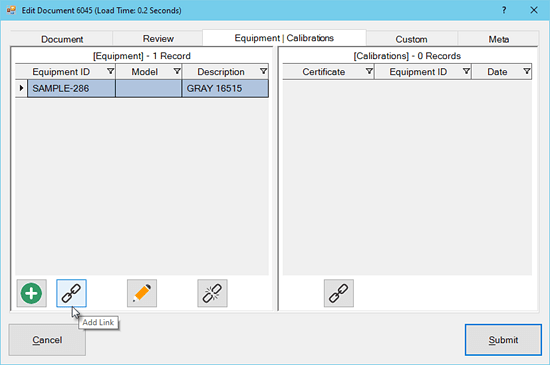Select the Equipment | Calibrations tab

[284, 38]
